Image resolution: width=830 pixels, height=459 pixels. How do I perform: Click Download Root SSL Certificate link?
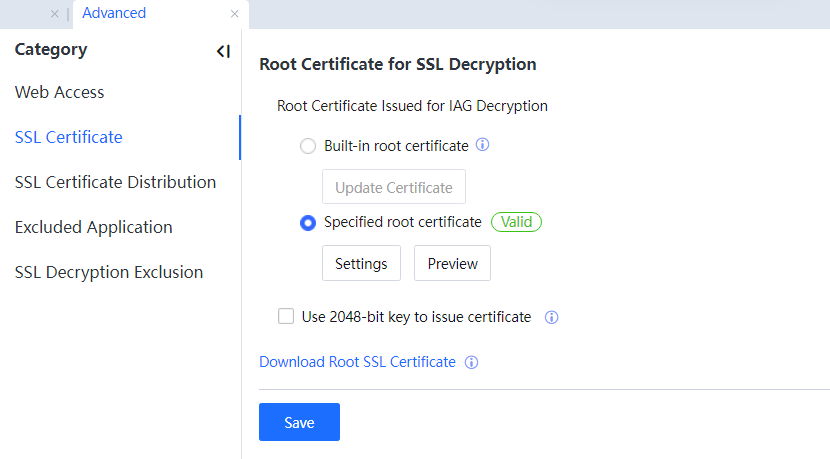coord(357,362)
